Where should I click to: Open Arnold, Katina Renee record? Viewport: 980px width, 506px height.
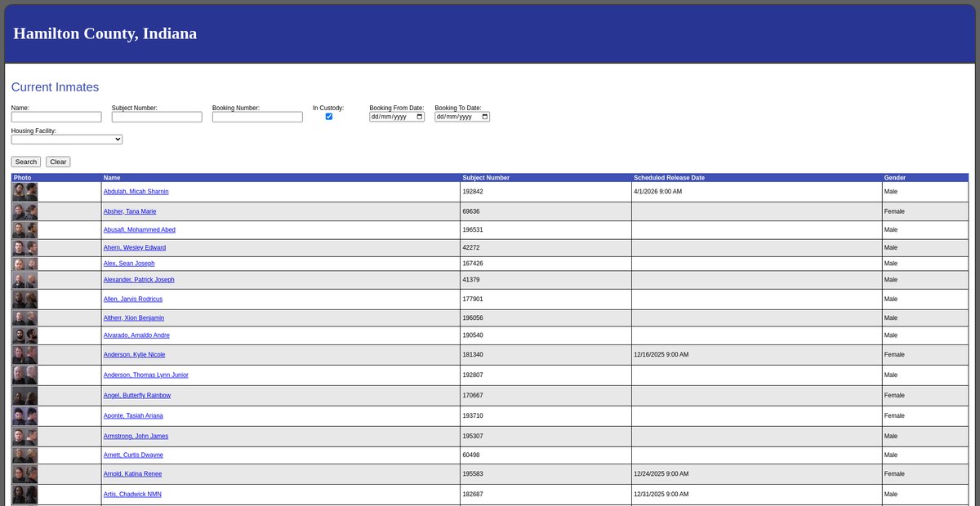[x=133, y=474]
